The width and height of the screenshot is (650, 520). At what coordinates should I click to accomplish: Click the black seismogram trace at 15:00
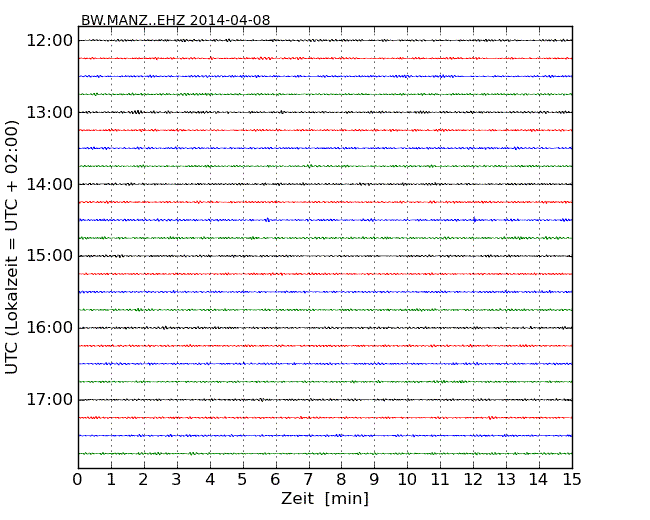(325, 256)
